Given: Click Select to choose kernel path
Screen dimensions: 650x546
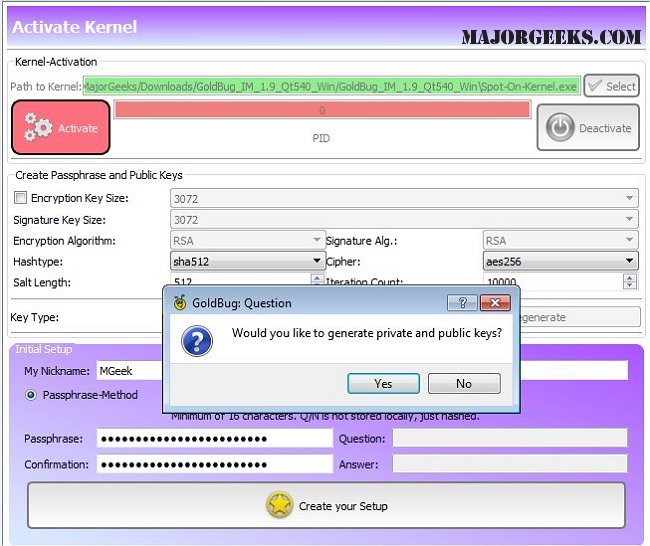Looking at the screenshot, I should point(611,86).
